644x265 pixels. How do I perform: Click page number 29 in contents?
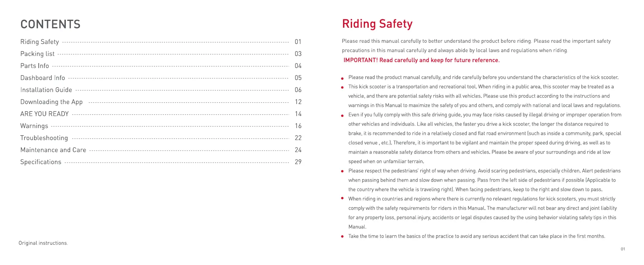[x=298, y=162]
